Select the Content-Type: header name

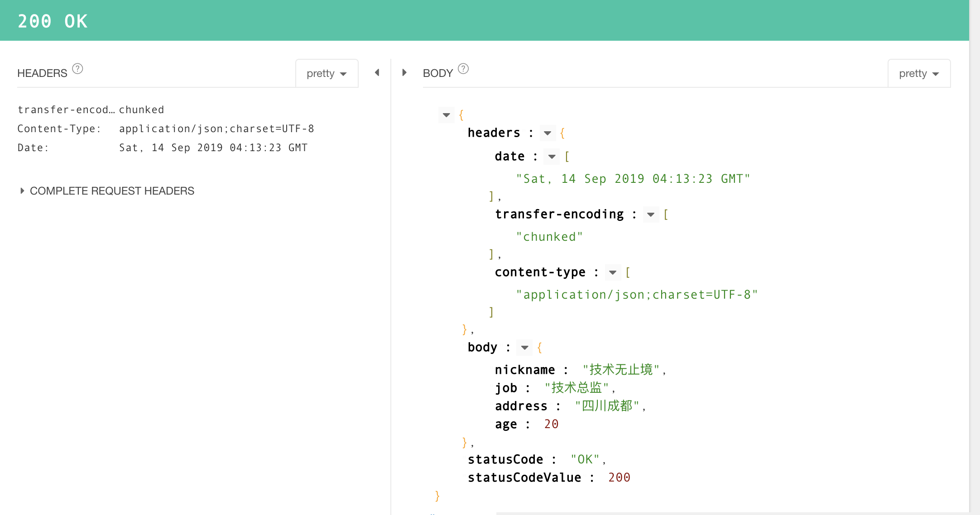point(59,129)
